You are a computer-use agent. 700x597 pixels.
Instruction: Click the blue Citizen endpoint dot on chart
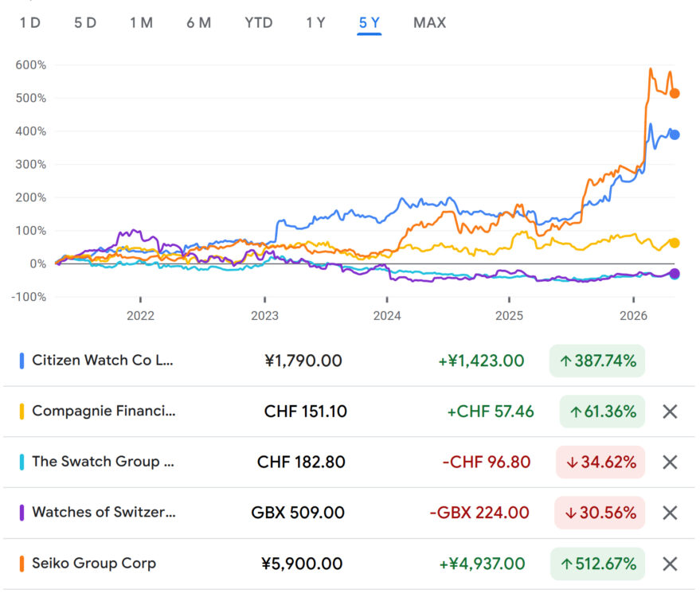(675, 135)
